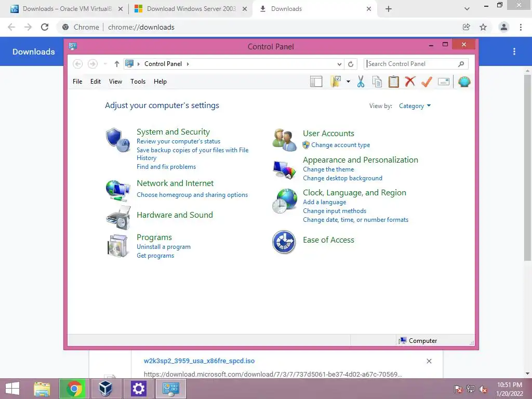Image resolution: width=532 pixels, height=399 pixels.
Task: Click Uninstall a program link
Action: pyautogui.click(x=164, y=247)
